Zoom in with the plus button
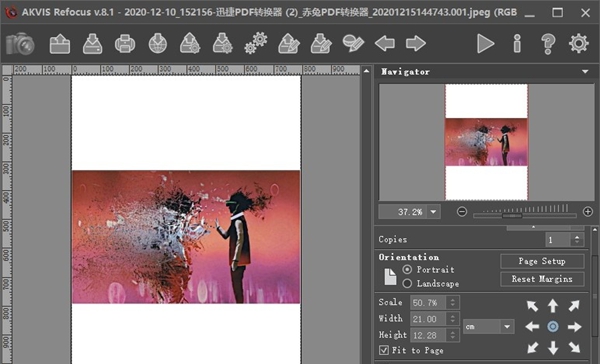Image resolution: width=600 pixels, height=364 pixels. click(x=588, y=211)
